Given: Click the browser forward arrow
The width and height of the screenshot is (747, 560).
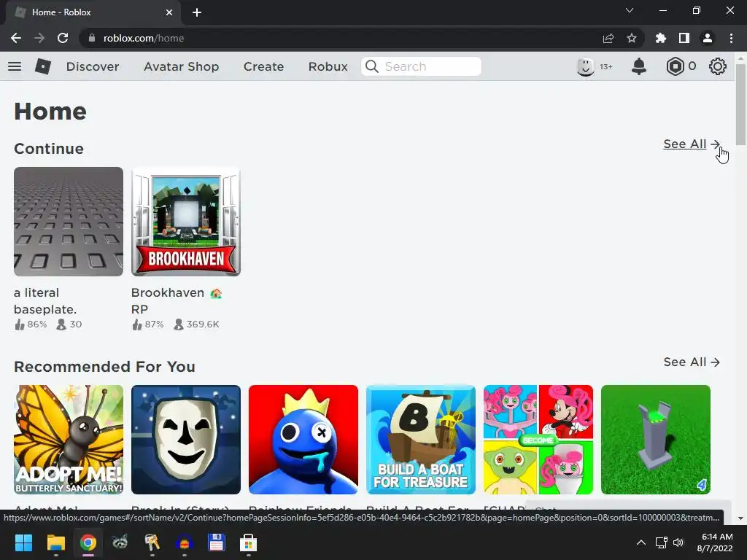Looking at the screenshot, I should [x=39, y=38].
